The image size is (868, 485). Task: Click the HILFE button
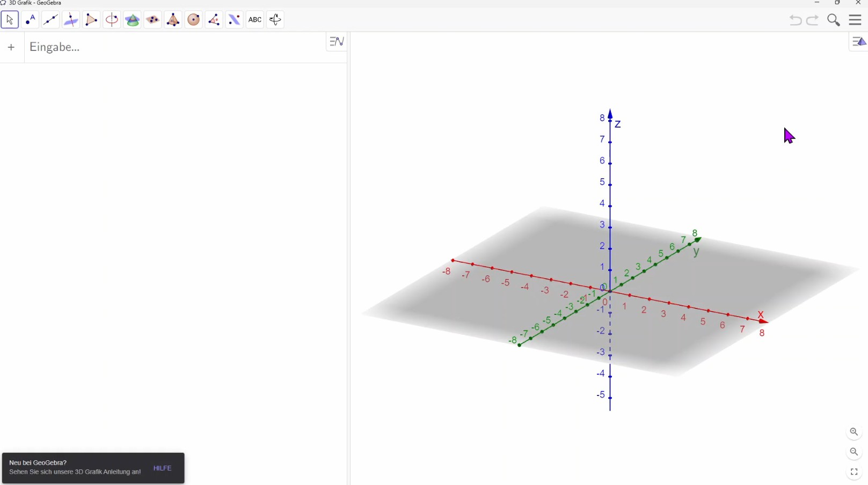(162, 468)
